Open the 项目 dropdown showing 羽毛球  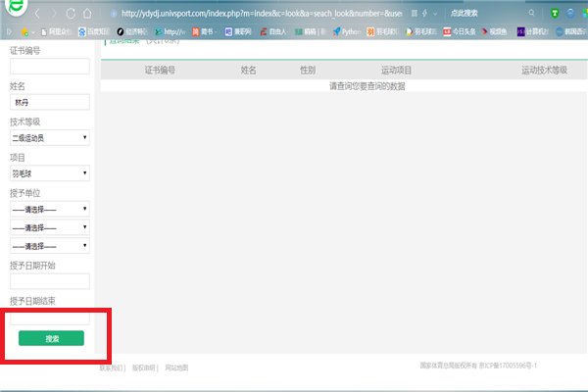(50, 173)
